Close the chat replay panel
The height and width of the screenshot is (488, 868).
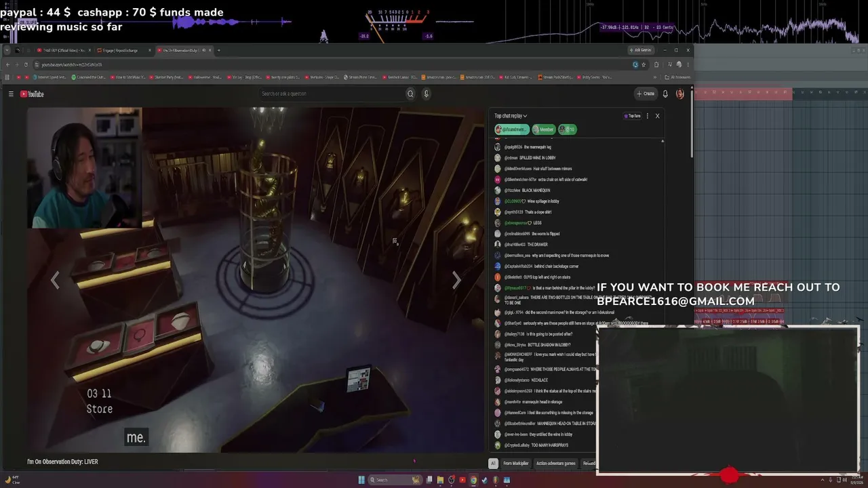pyautogui.click(x=657, y=116)
